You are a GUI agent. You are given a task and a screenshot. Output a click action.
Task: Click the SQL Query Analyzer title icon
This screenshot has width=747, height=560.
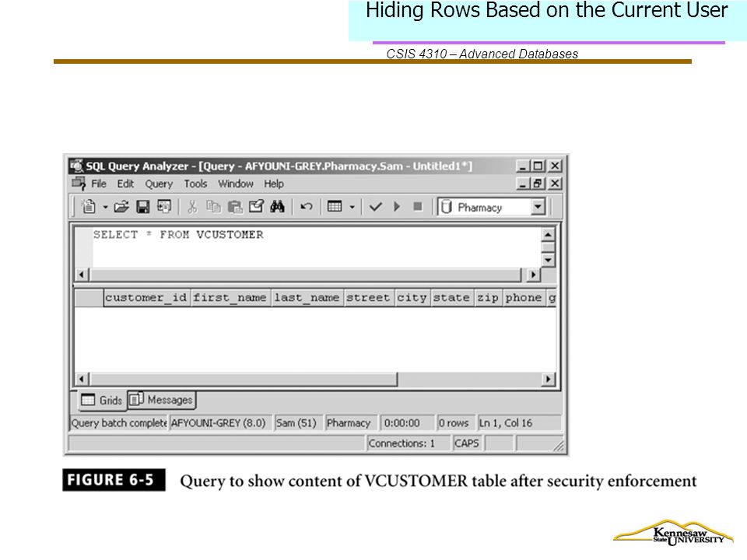(76, 166)
